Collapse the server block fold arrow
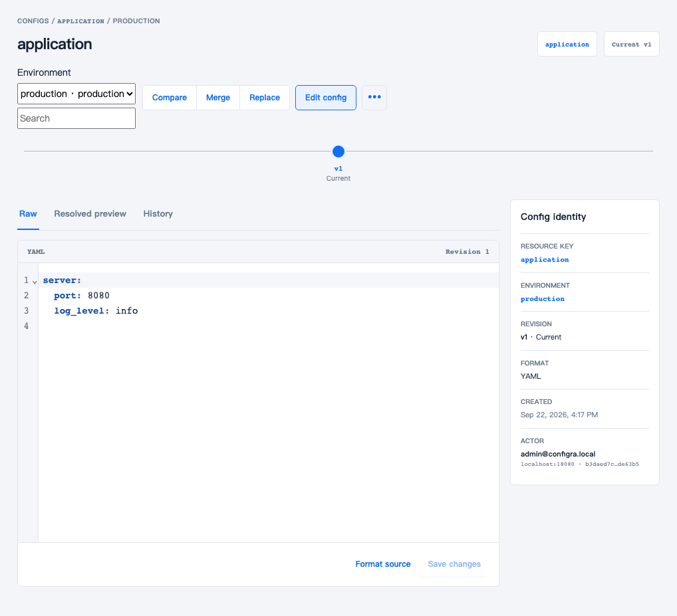Image resolution: width=677 pixels, height=616 pixels. [35, 282]
